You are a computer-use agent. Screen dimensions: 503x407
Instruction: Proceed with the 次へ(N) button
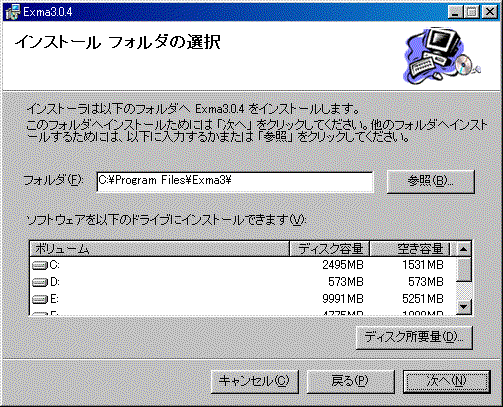pyautogui.click(x=447, y=381)
